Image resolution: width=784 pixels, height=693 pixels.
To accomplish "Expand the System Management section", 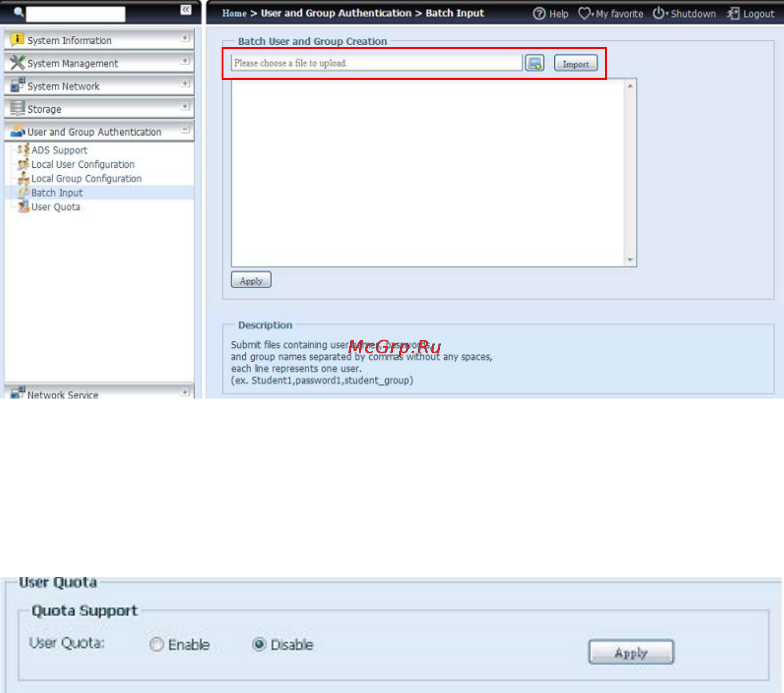I will click(186, 61).
